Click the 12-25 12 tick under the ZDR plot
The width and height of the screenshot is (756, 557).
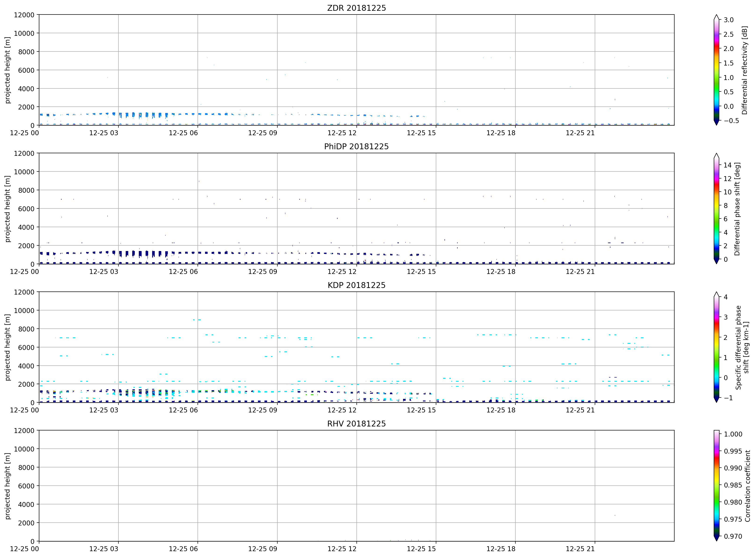click(x=342, y=133)
